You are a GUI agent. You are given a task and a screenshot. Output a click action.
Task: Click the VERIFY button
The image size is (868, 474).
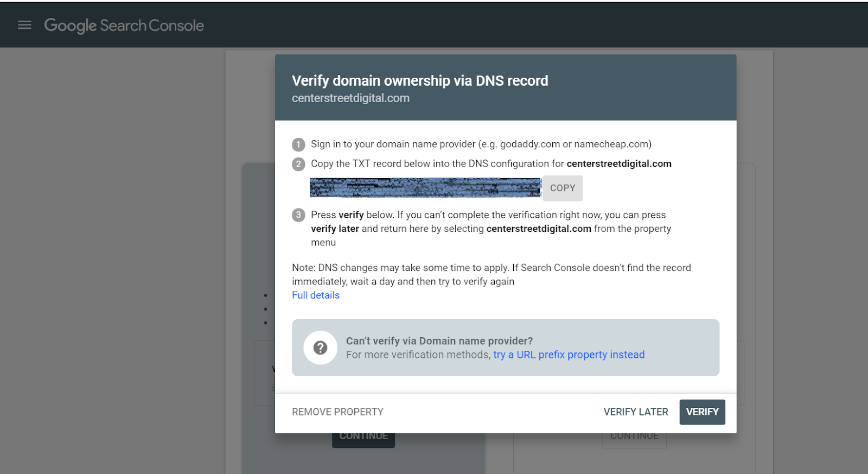pos(702,412)
